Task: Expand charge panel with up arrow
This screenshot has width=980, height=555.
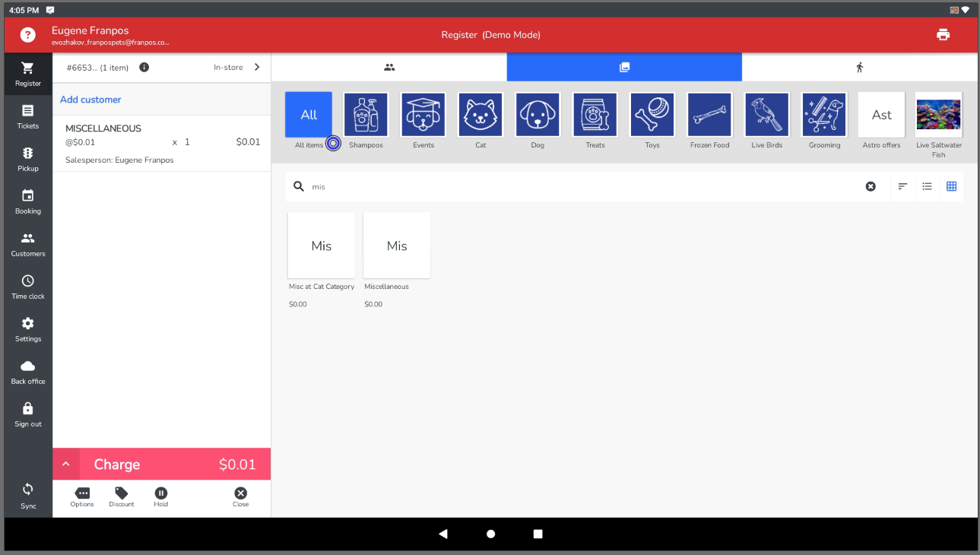Action: 66,465
